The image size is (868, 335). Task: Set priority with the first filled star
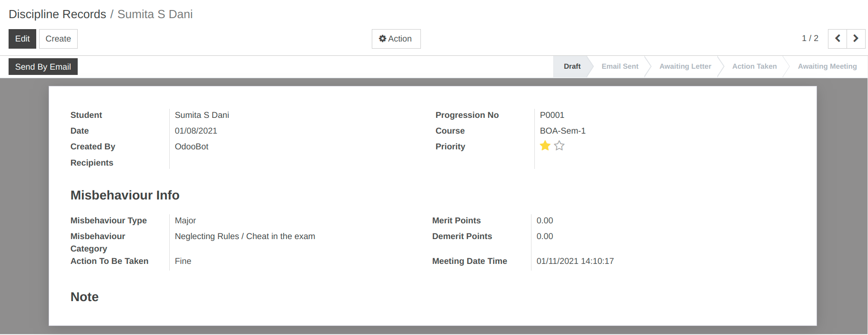point(545,146)
